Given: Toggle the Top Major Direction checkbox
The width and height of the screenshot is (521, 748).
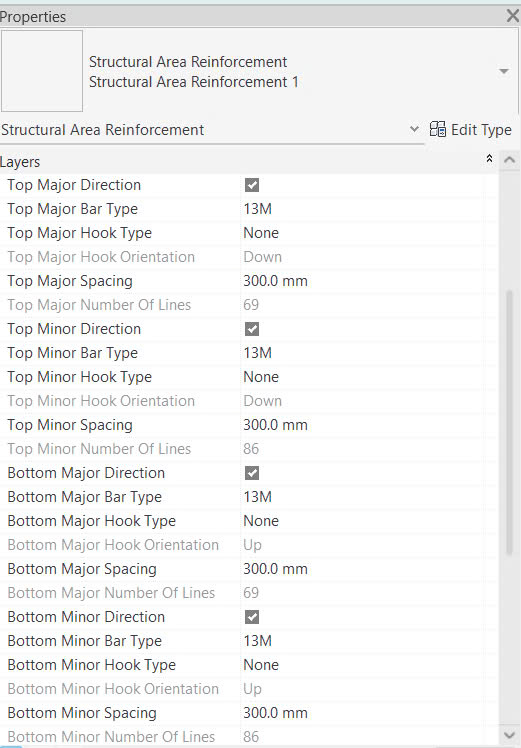Looking at the screenshot, I should point(252,185).
